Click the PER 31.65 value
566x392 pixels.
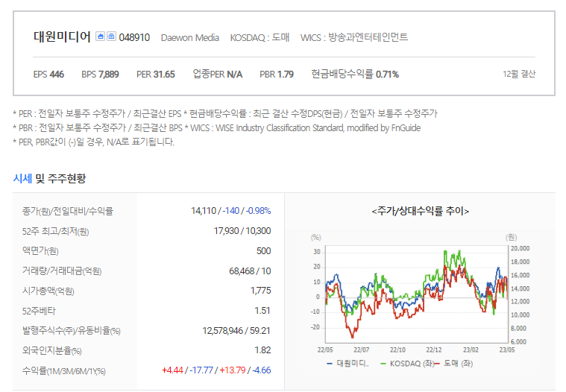pos(156,75)
